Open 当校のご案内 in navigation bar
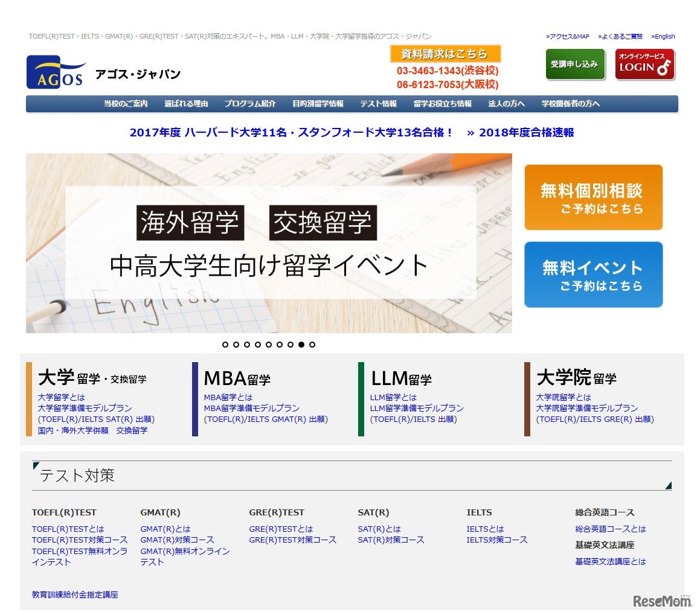Viewport: 700px width, 615px height. coord(126,104)
